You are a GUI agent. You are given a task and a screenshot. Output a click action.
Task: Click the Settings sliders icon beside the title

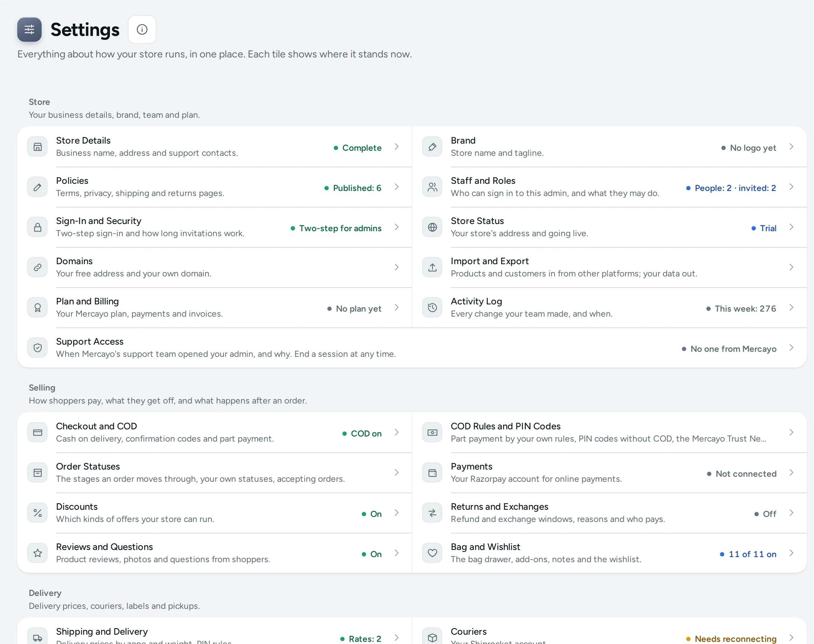click(29, 29)
